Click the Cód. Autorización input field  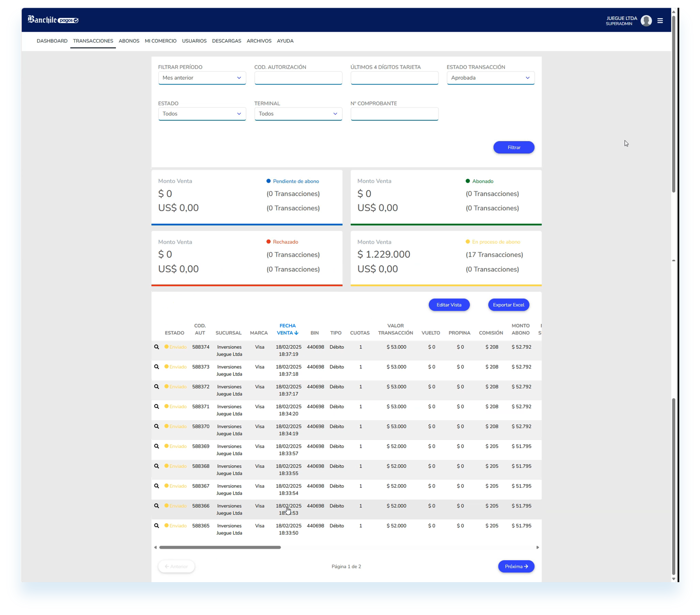[x=298, y=78]
